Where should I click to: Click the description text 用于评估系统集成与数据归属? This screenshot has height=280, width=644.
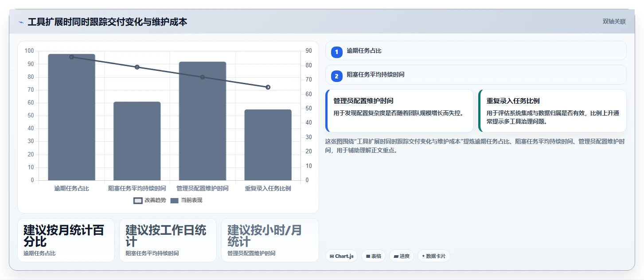coord(553,117)
